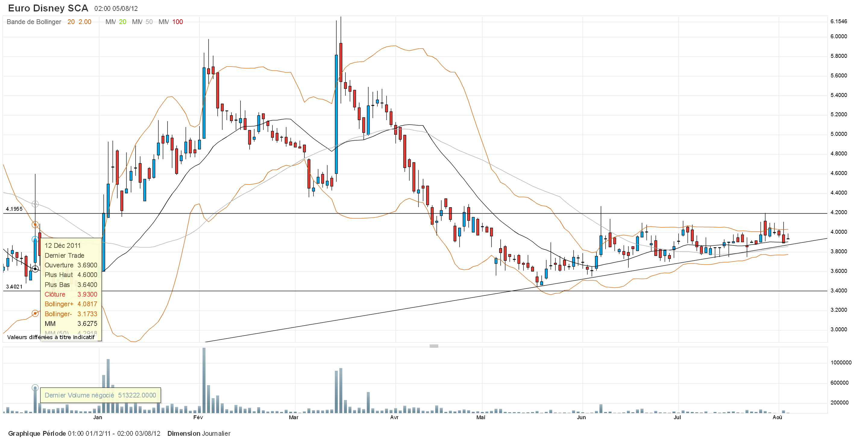This screenshot has height=440, width=868.
Task: Click the 1000000 volume axis label
Action: click(841, 363)
